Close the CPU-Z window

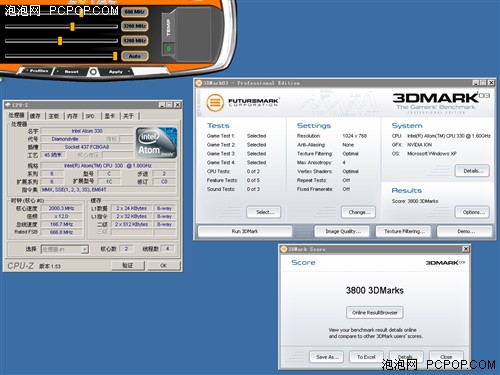pyautogui.click(x=177, y=105)
